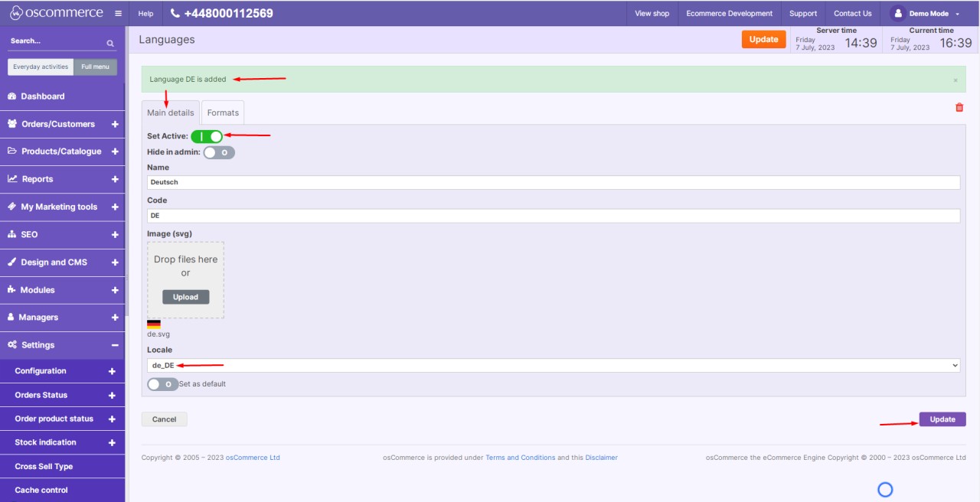Open the Formats tab
980x502 pixels.
tap(223, 112)
